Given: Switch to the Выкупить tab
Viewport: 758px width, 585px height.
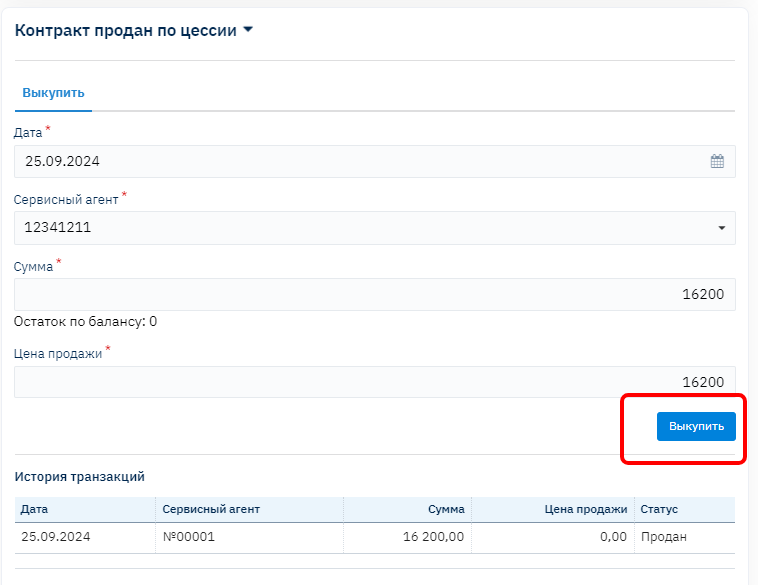Looking at the screenshot, I should tap(53, 93).
